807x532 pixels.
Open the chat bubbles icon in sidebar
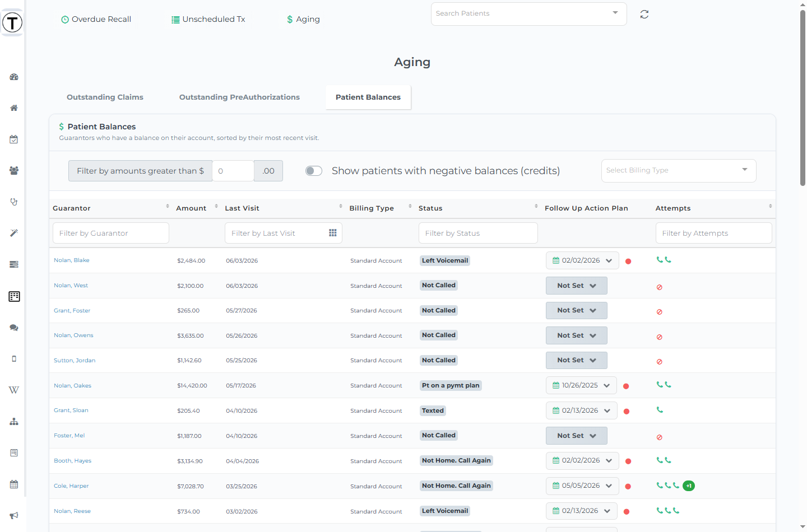click(x=14, y=328)
